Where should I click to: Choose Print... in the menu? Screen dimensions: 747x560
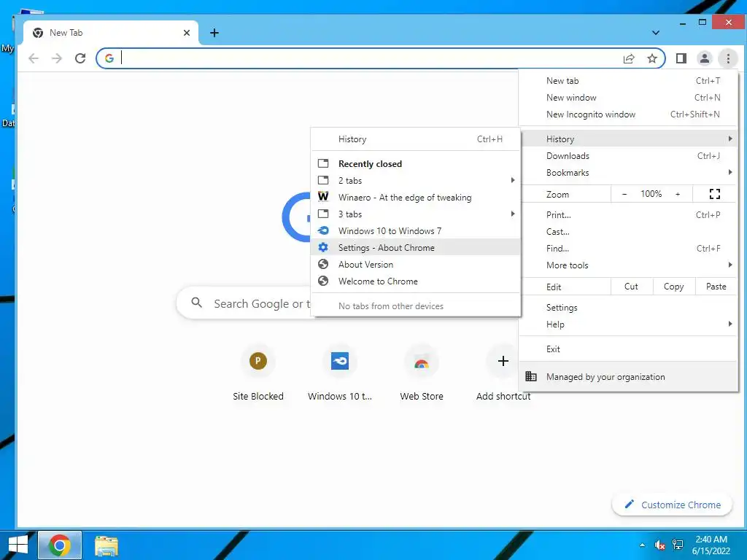click(x=628, y=215)
